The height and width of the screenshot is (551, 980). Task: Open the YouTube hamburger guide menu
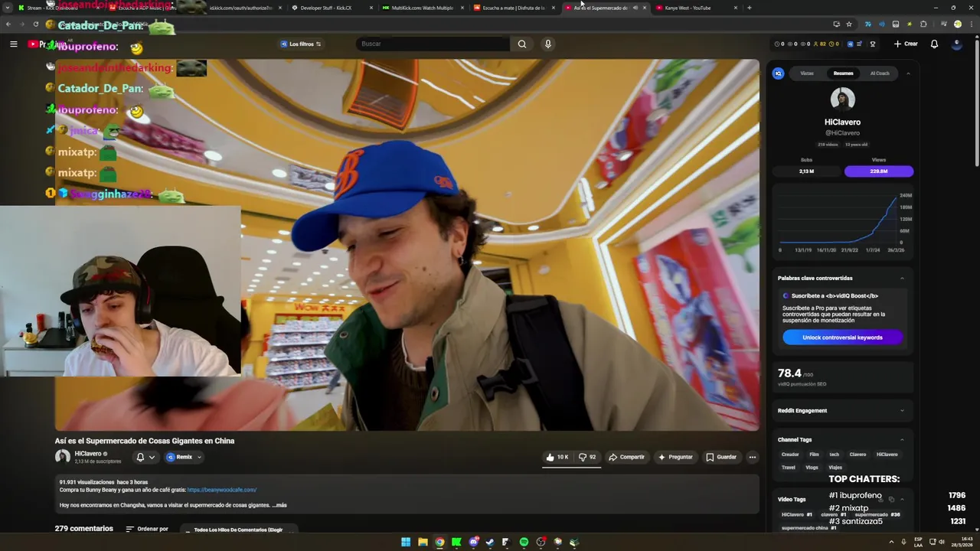click(x=13, y=44)
